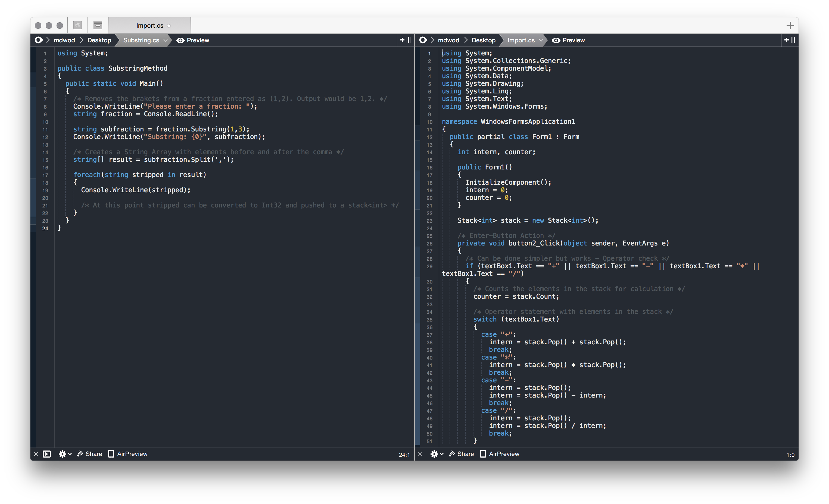Toggle Preview eye in right pane

[556, 40]
